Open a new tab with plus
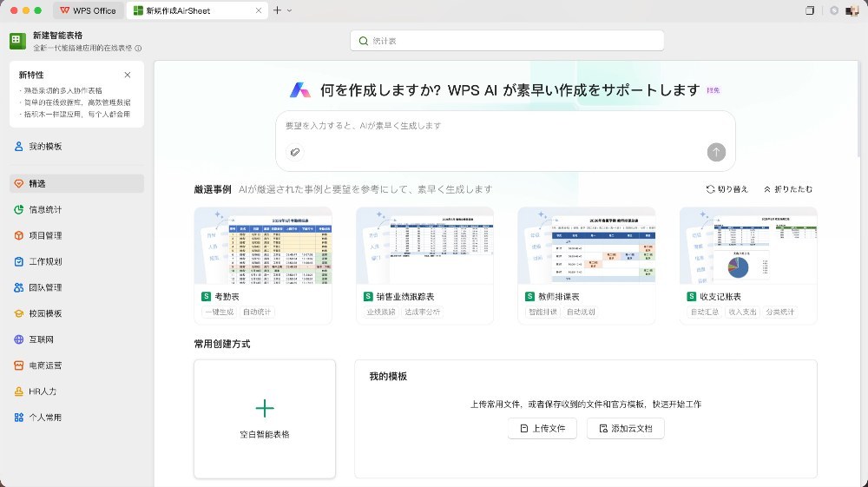868x487 pixels. (278, 10)
